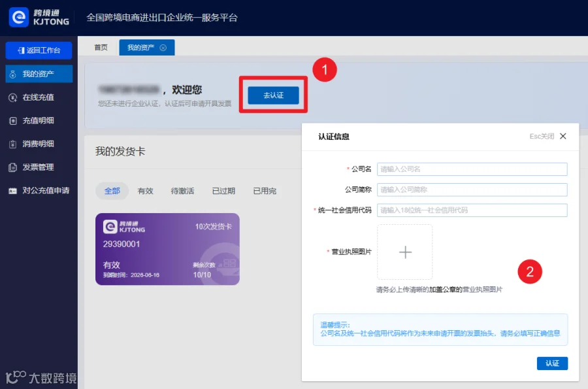Select the 有效 card filter
The height and width of the screenshot is (389, 588).
coord(146,191)
